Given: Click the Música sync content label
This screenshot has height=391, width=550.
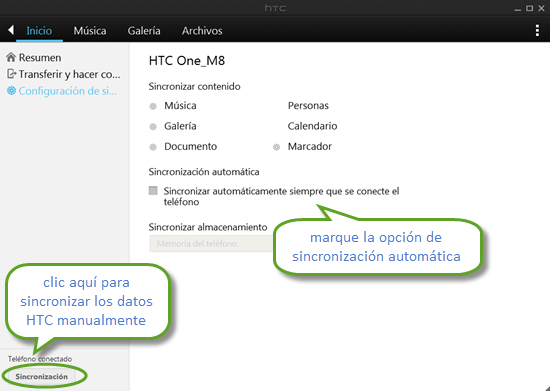Looking at the screenshot, I should point(180,106).
